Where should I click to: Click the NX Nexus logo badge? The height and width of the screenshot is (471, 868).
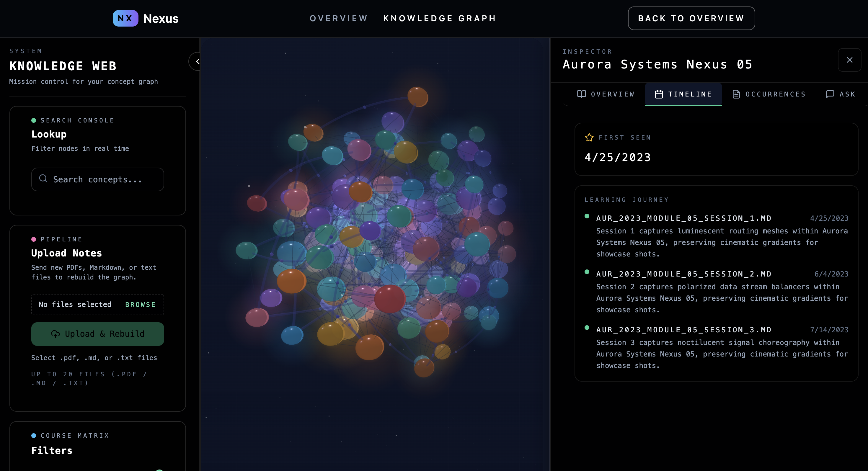(x=125, y=18)
